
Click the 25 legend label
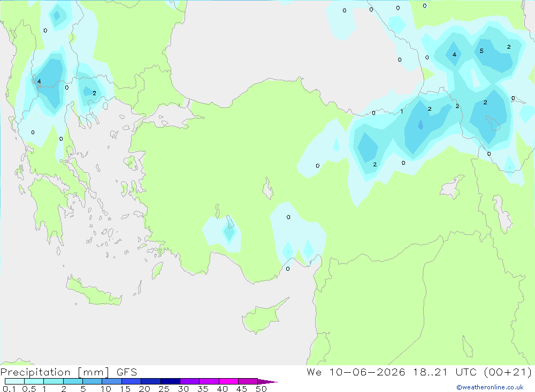tap(164, 389)
